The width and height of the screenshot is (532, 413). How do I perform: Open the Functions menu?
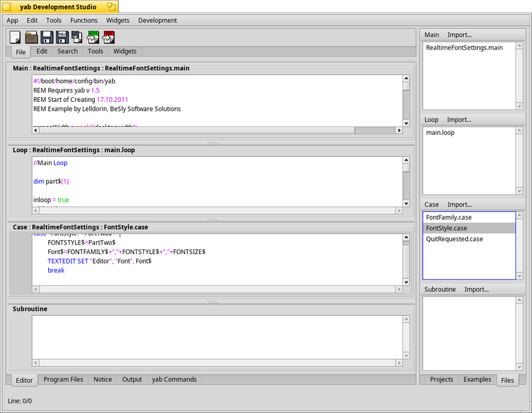(84, 21)
